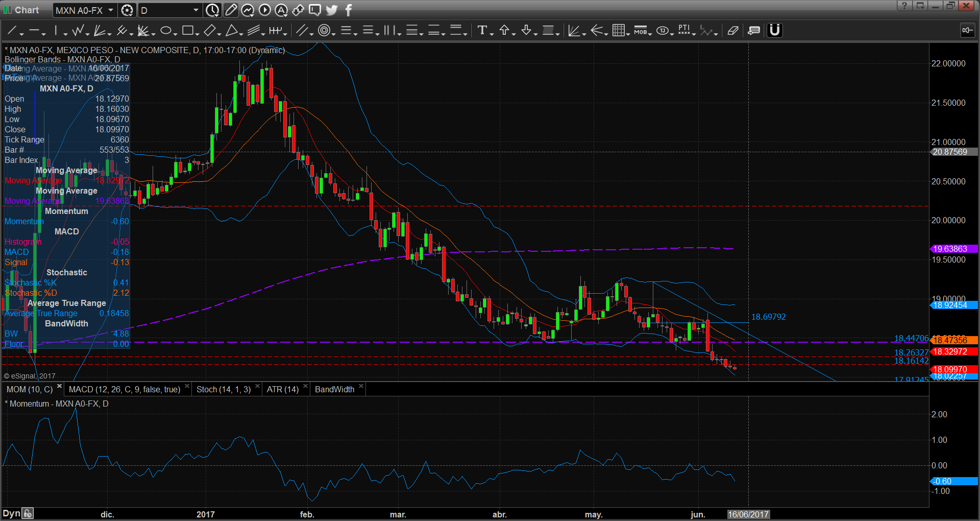Click the eraser tool icon

pos(732,31)
